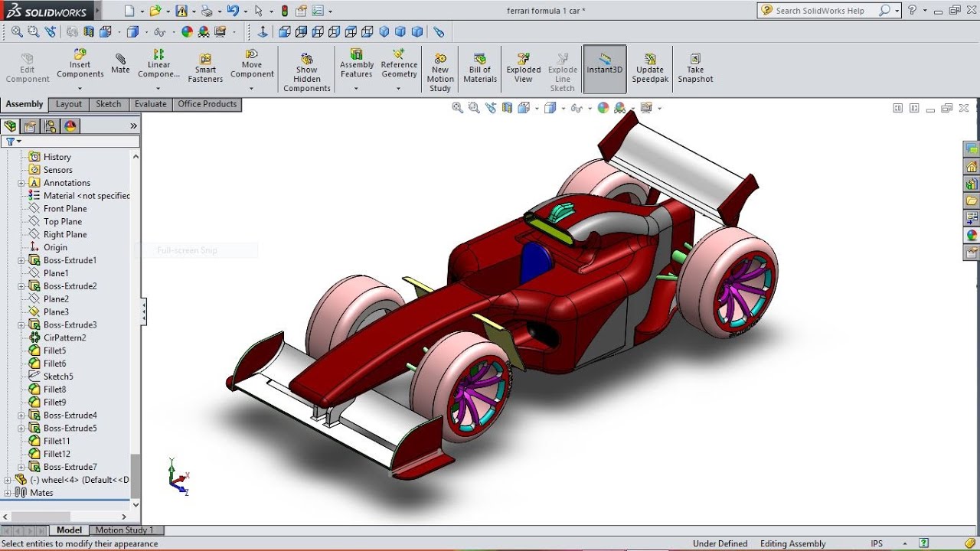This screenshot has width=980, height=551.
Task: Select the Origin tree item
Action: [55, 247]
